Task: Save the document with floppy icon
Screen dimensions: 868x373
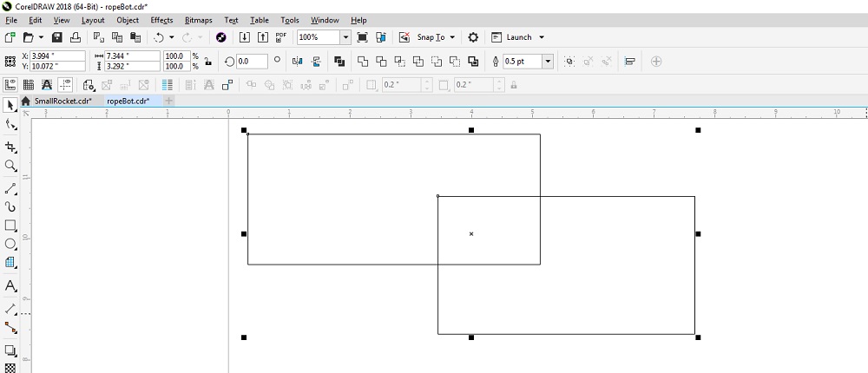Action: [56, 37]
